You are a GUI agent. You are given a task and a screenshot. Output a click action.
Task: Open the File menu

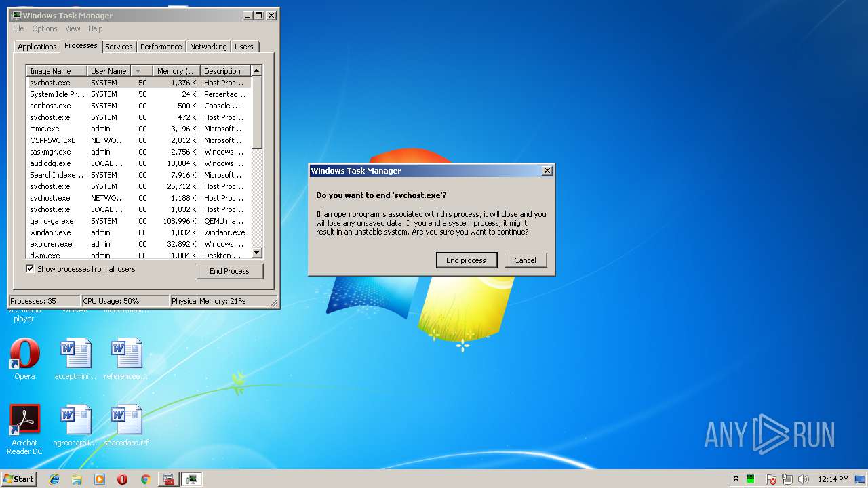coord(18,28)
